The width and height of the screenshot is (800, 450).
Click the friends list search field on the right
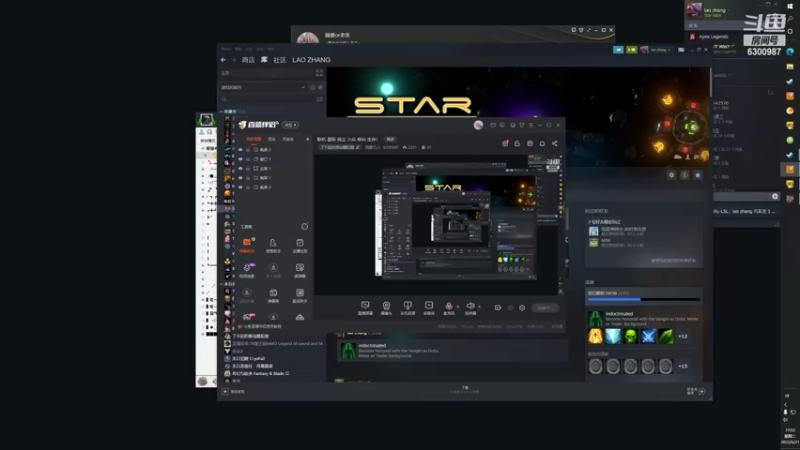pyautogui.click(x=745, y=196)
